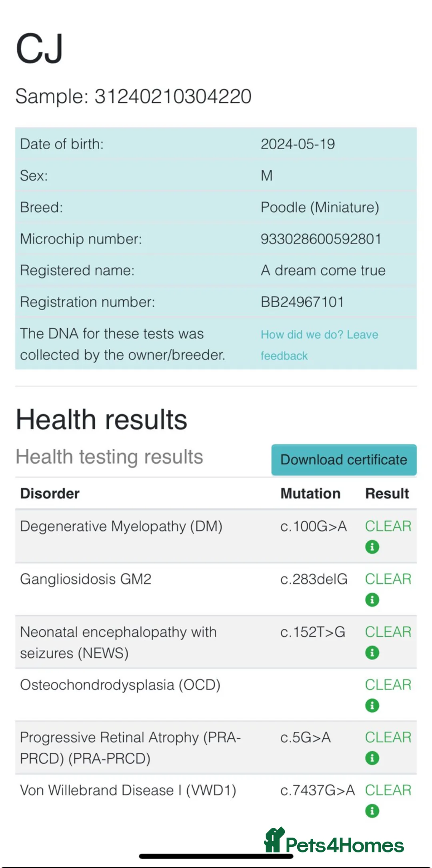Image resolution: width=432 pixels, height=868 pixels.
Task: Click the CLEAR result for Osteochondrodysplasia
Action: pos(388,685)
